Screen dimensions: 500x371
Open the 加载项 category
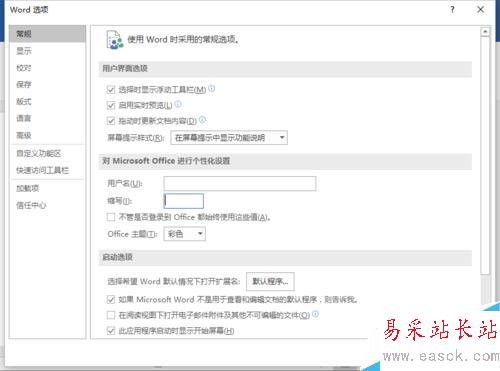(x=28, y=188)
